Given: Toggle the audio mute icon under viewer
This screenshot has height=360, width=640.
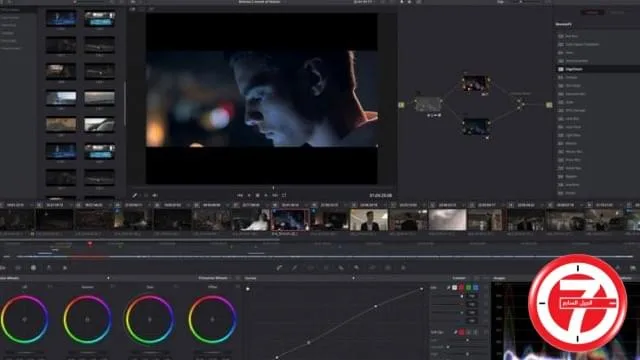Looking at the screenshot, I should [155, 196].
